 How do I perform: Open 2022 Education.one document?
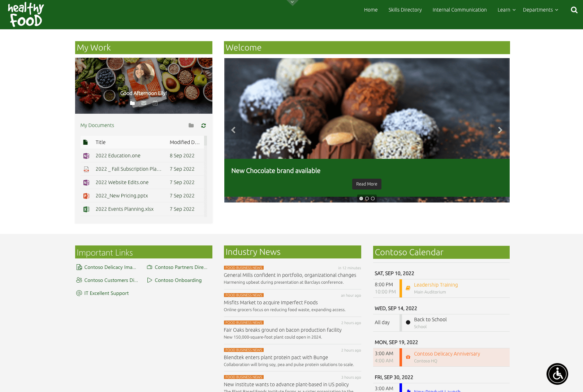[x=118, y=156]
